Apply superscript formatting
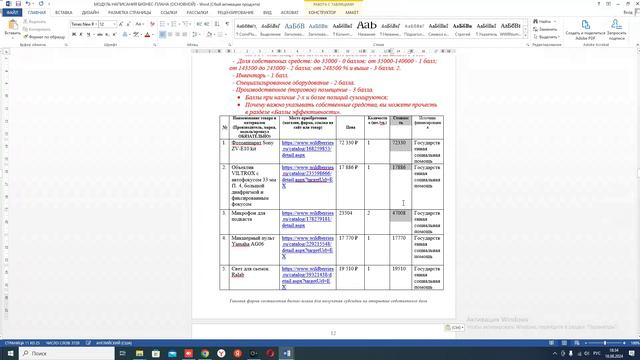The height and width of the screenshot is (360, 640). 114,35
